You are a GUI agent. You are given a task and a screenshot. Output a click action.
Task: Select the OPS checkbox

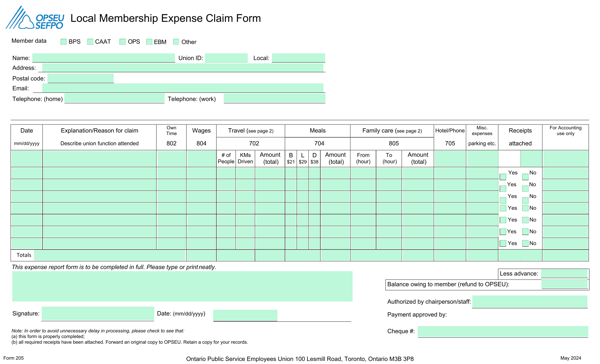tap(123, 42)
